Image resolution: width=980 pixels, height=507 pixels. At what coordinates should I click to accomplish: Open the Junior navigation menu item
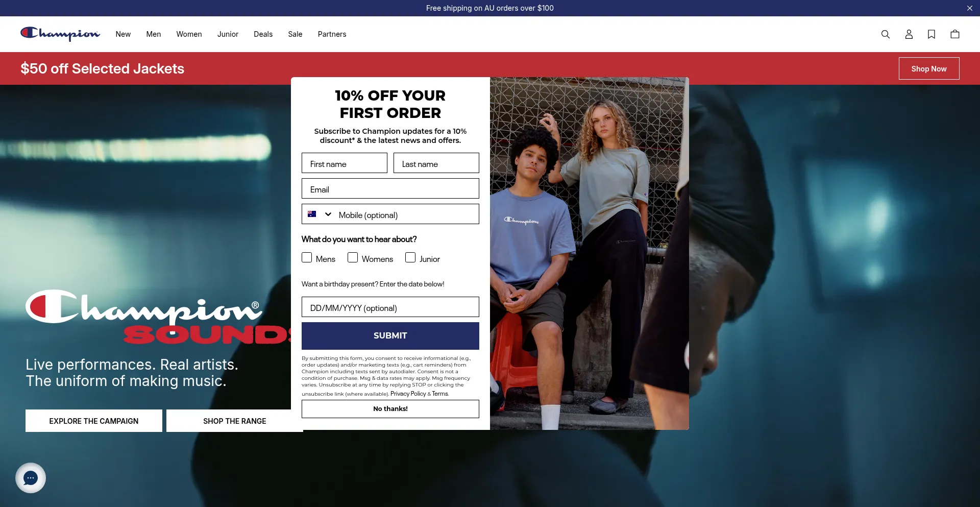point(228,34)
